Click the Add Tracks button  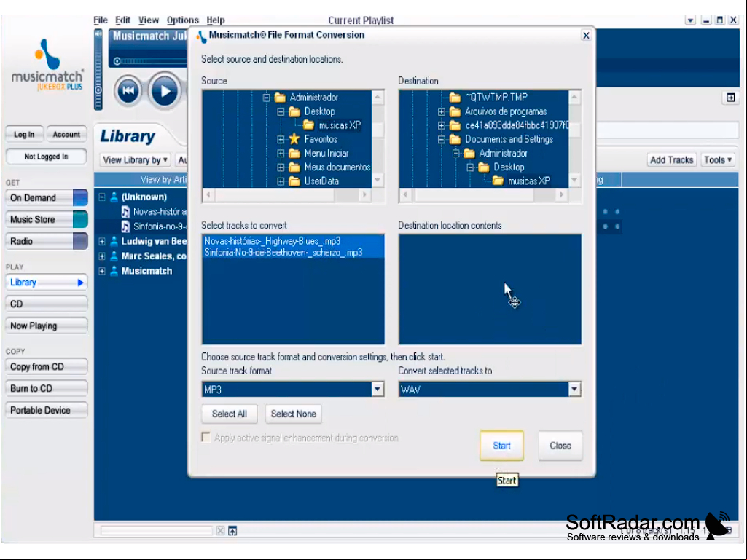671,160
